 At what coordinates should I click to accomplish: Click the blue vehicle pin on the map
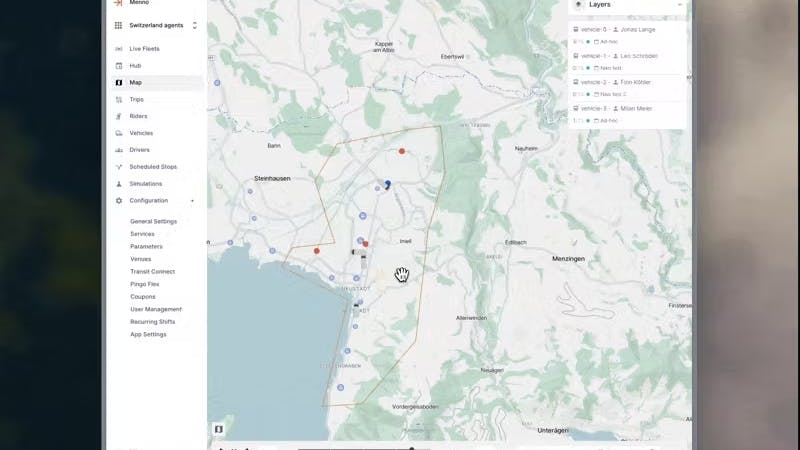(388, 184)
